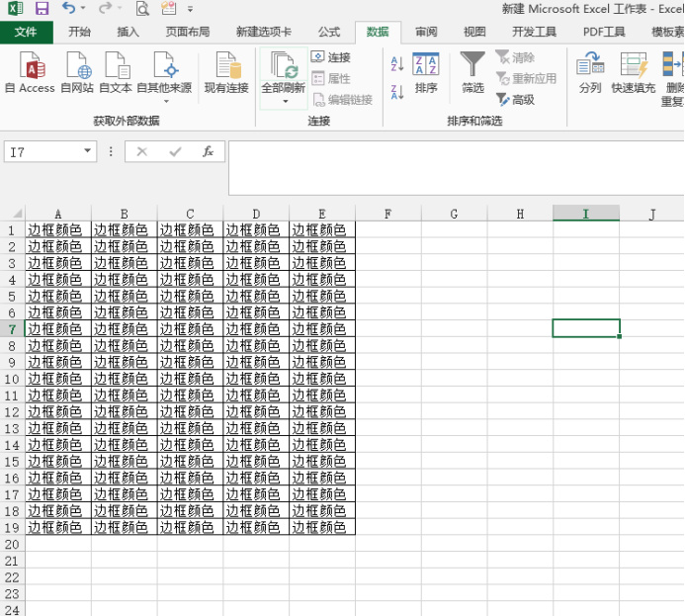Select column F header
This screenshot has height=616, width=685.
pyautogui.click(x=387, y=214)
